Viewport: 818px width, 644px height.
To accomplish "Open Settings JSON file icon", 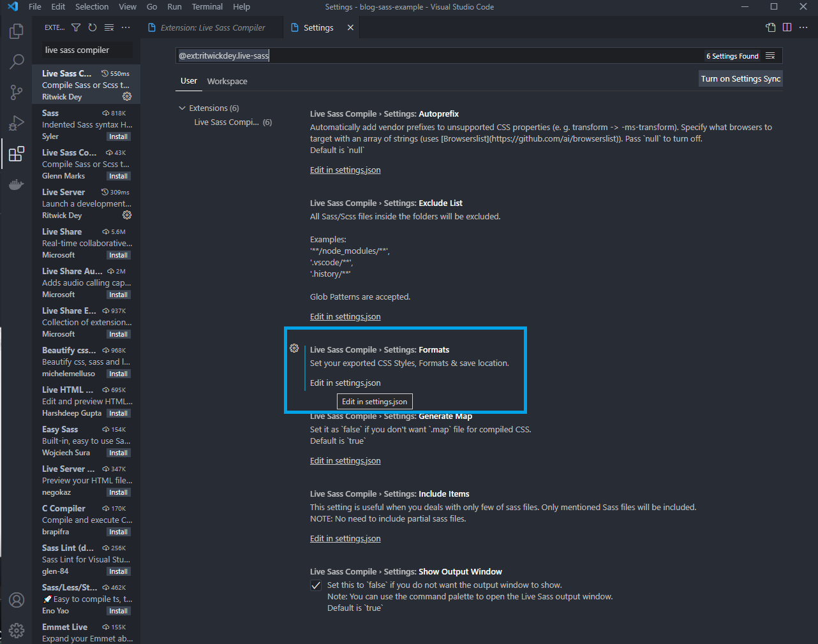I will 771,27.
